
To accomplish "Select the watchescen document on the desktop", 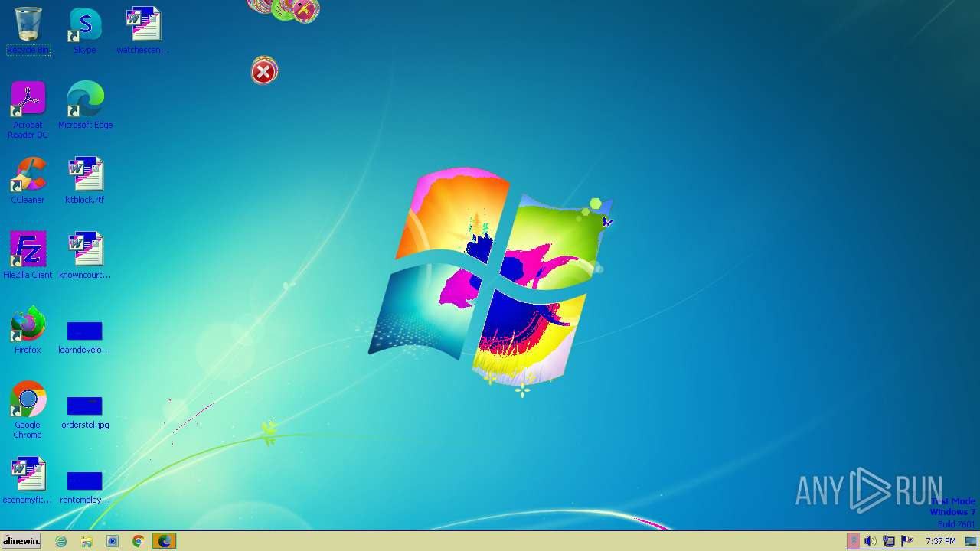I will pyautogui.click(x=142, y=31).
